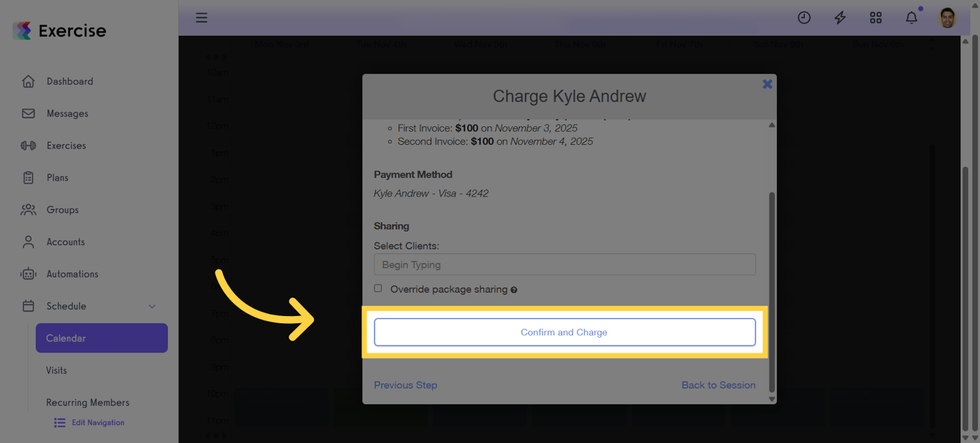Collapse the Schedule section chevron
The width and height of the screenshot is (980, 443).
click(x=151, y=306)
